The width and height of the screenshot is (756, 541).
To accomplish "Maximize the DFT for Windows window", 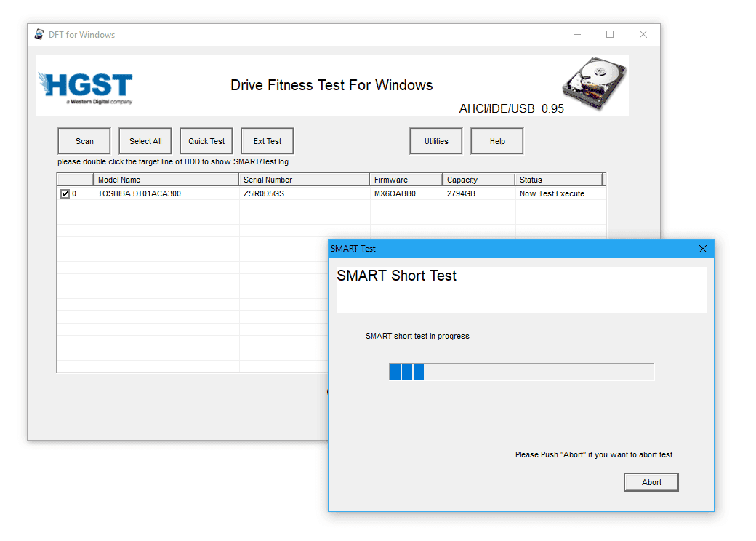I will pyautogui.click(x=610, y=34).
